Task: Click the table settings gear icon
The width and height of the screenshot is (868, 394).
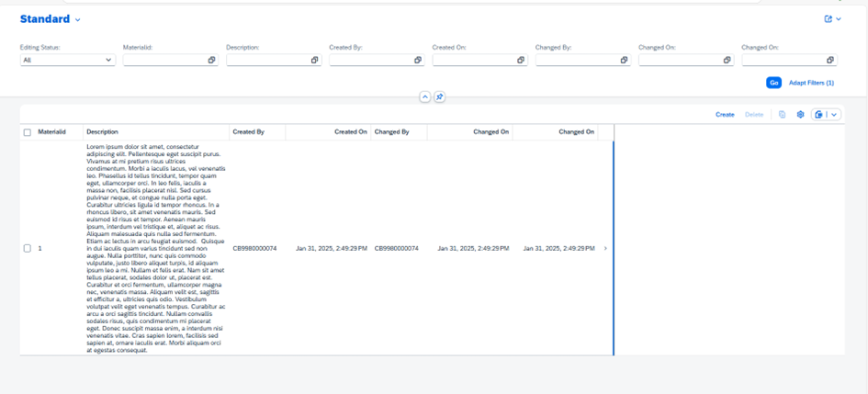Action: [800, 115]
